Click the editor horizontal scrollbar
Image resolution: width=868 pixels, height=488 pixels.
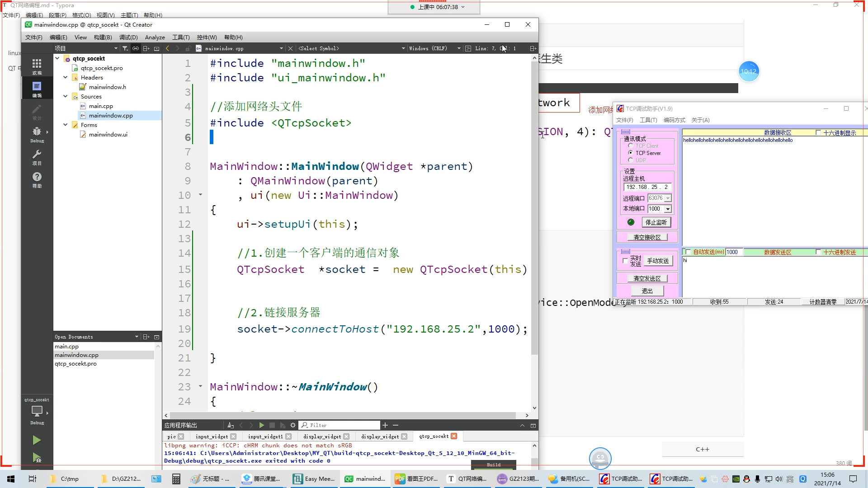[343, 415]
